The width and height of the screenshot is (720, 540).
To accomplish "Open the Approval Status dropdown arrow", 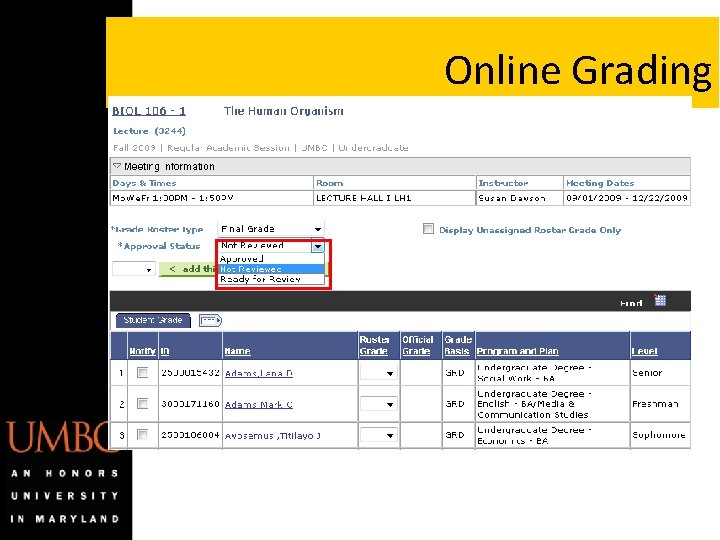I will (317, 247).
